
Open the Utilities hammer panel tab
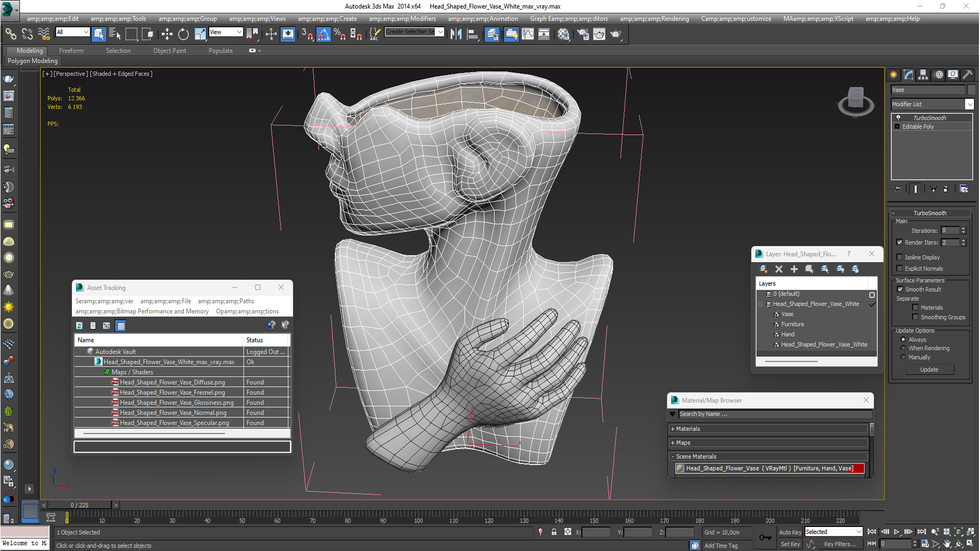[x=967, y=75]
